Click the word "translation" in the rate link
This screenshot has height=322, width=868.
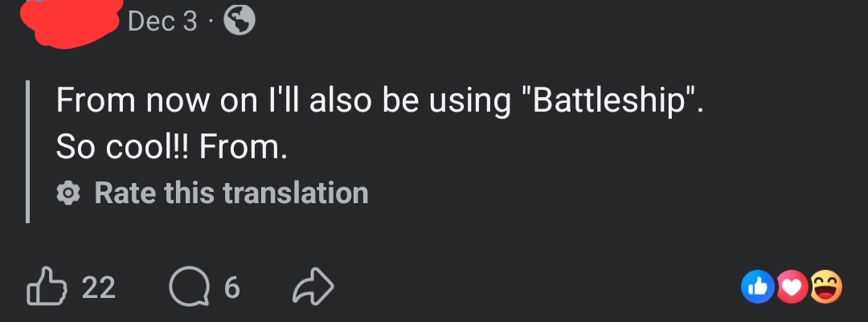295,193
